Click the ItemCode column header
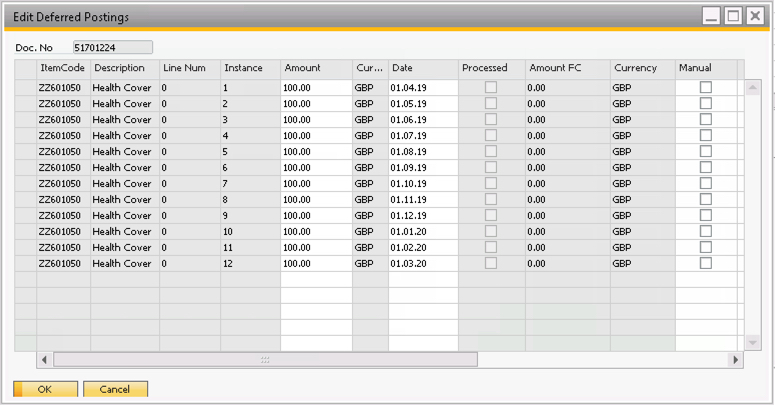The width and height of the screenshot is (775, 406). coord(63,68)
